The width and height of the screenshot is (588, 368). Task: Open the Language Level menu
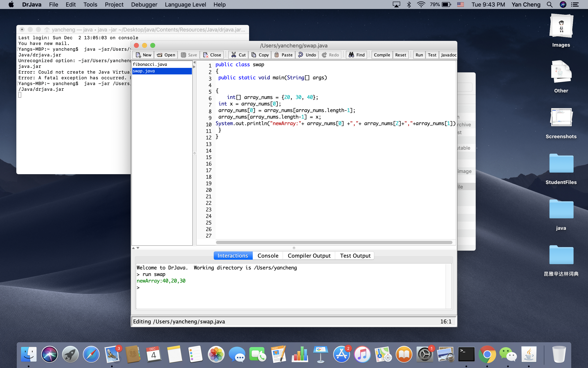185,4
